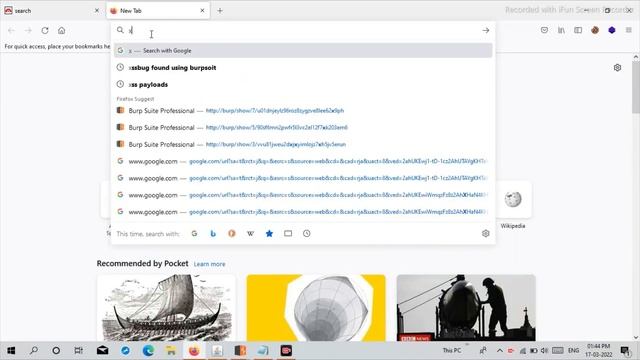Open File Explorer from the taskbar
Viewport: 640px width, 360px height.
coord(171,350)
